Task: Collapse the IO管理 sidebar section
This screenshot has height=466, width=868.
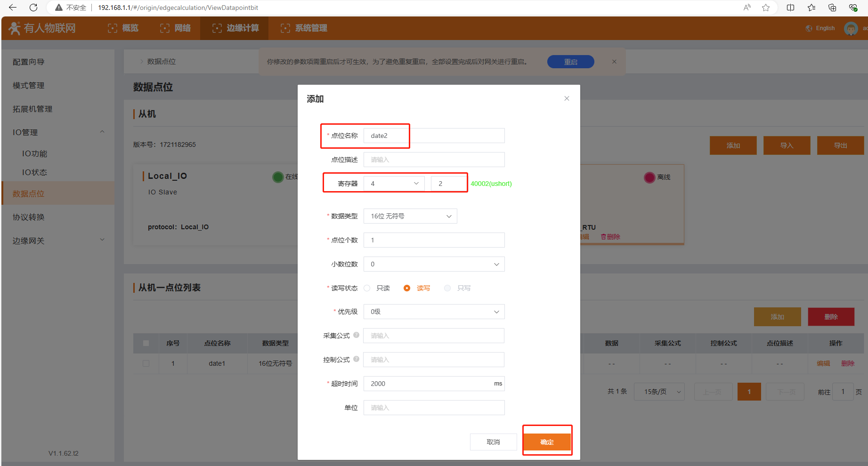Action: click(102, 132)
